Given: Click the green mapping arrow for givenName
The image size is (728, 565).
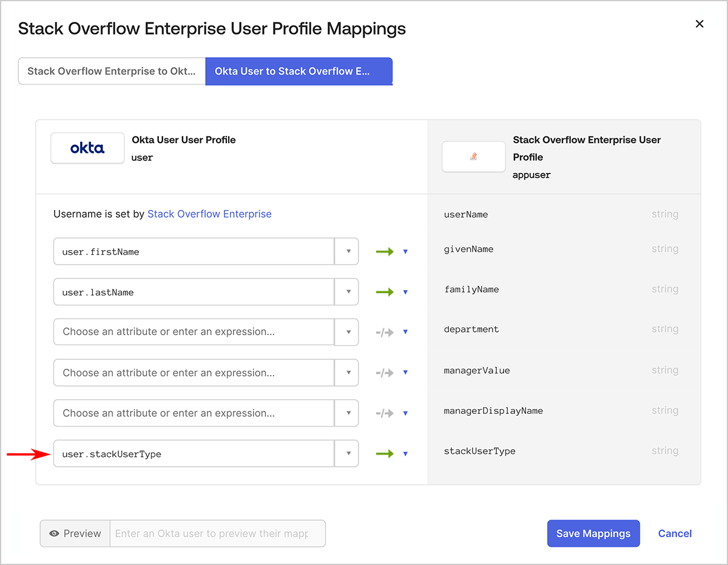Looking at the screenshot, I should (385, 252).
